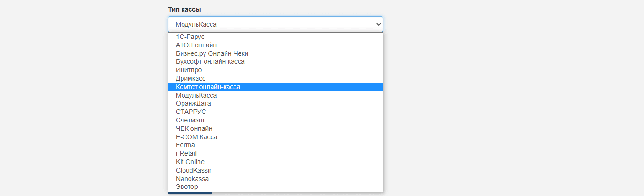Pick Эвотор at the list bottom
The image size is (644, 196).
pos(187,187)
